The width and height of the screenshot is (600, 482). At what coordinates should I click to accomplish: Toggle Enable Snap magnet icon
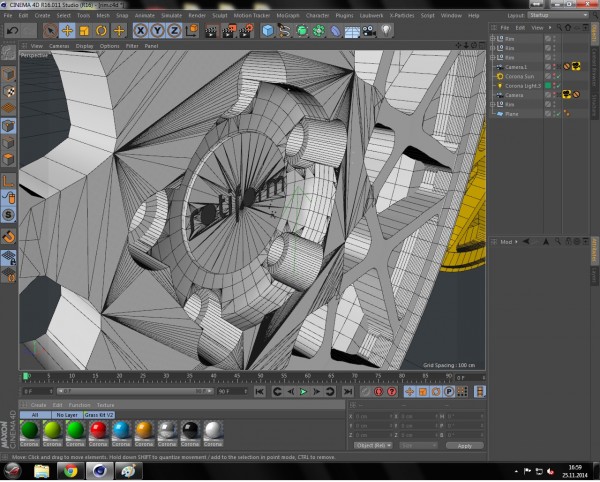[x=8, y=237]
